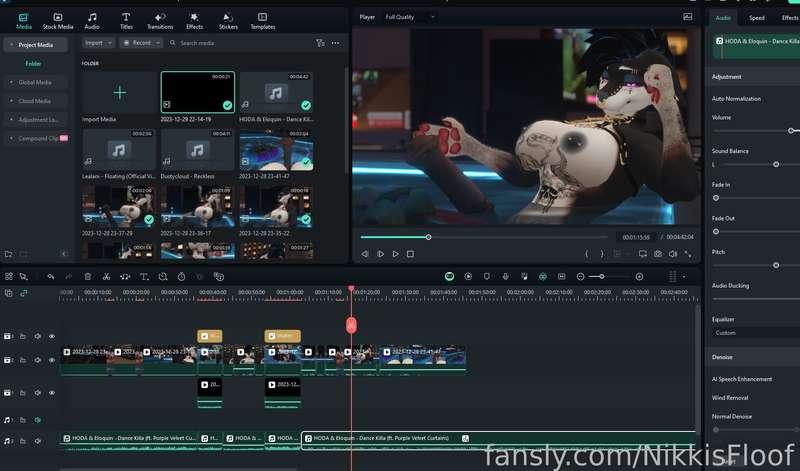Image resolution: width=800 pixels, height=471 pixels.
Task: Open the Titles tab
Action: [126, 21]
